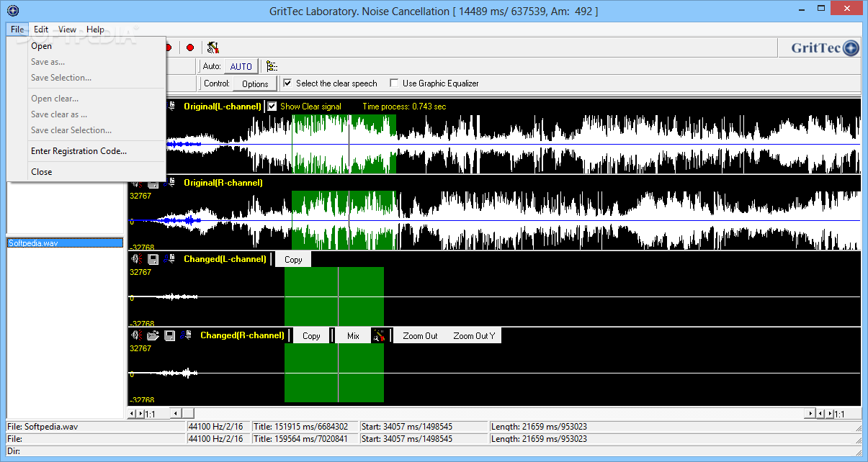This screenshot has height=462, width=868.
Task: Play the Changed(L-channel) track with its speaker icon
Action: pos(136,259)
